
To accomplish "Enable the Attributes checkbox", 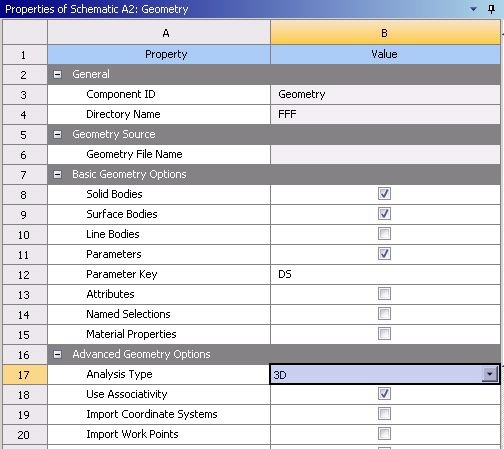I will (x=384, y=294).
